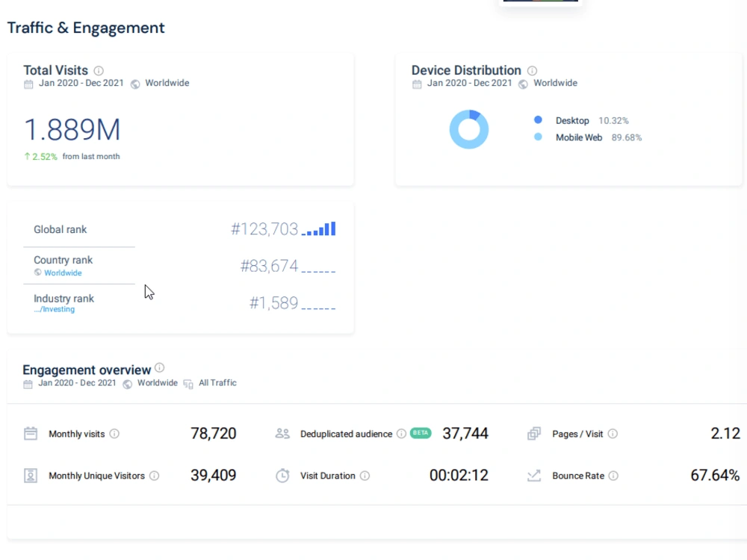This screenshot has width=747, height=560.
Task: Click the globe icon beside Country rank Worldwide
Action: coord(37,273)
